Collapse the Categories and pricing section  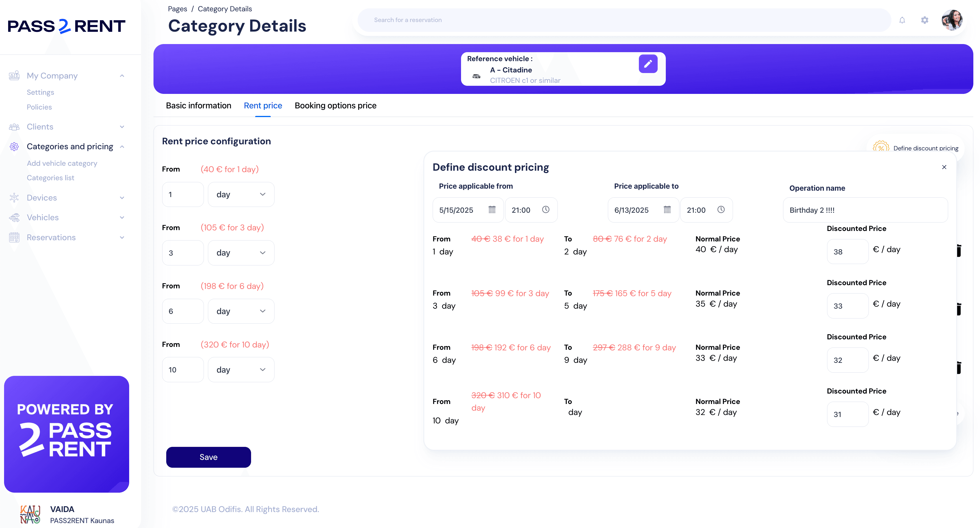pos(122,146)
